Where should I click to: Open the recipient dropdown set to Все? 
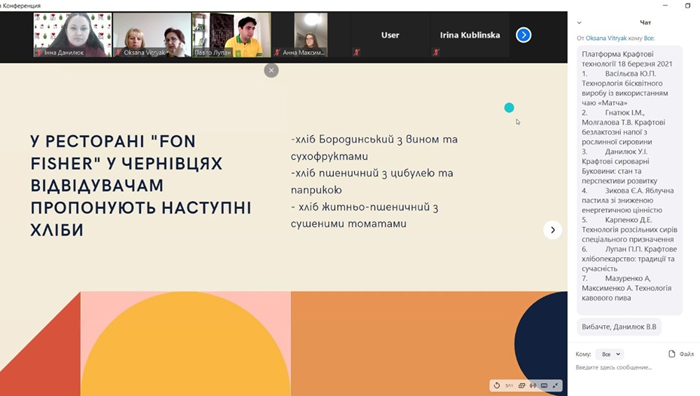(x=610, y=354)
